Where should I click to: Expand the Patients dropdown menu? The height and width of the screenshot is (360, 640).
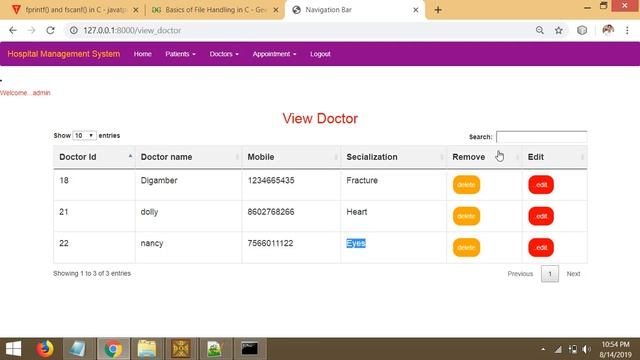point(180,54)
